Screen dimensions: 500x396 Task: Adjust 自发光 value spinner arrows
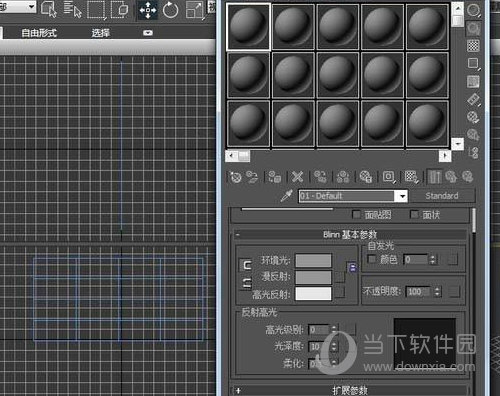pos(432,259)
